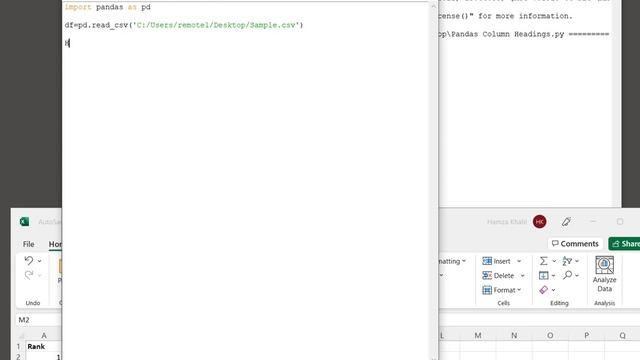Viewport: 640px width, 360px height.
Task: Click the import pandas line in editor
Action: point(107,7)
